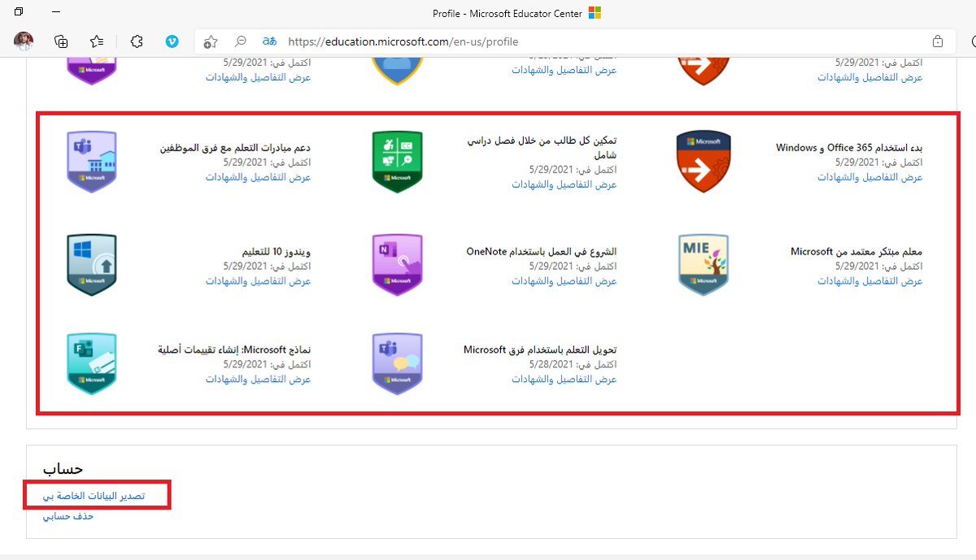The width and height of the screenshot is (976, 560).
Task: Open details link for نماذج Microsoft course
Action: point(258,380)
